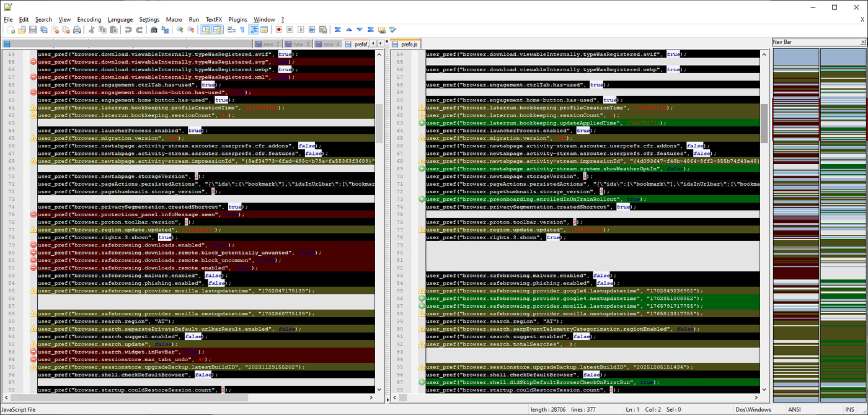Start macro recording red dot
Screen dimensions: 868x415
click(x=279, y=30)
